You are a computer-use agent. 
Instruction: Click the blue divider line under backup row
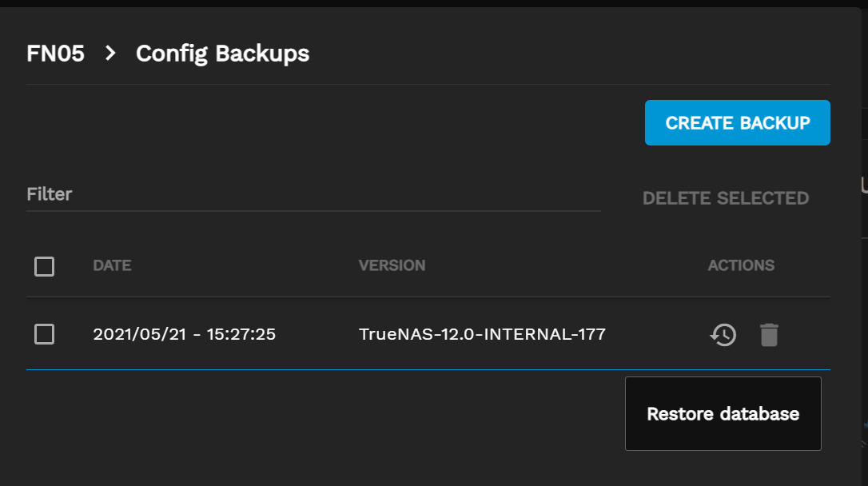tap(320, 370)
